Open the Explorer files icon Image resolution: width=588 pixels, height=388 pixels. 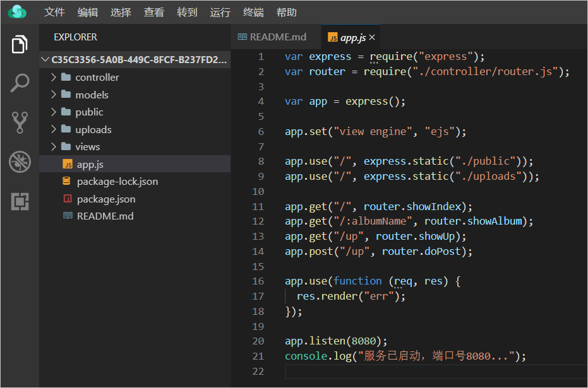(x=20, y=45)
